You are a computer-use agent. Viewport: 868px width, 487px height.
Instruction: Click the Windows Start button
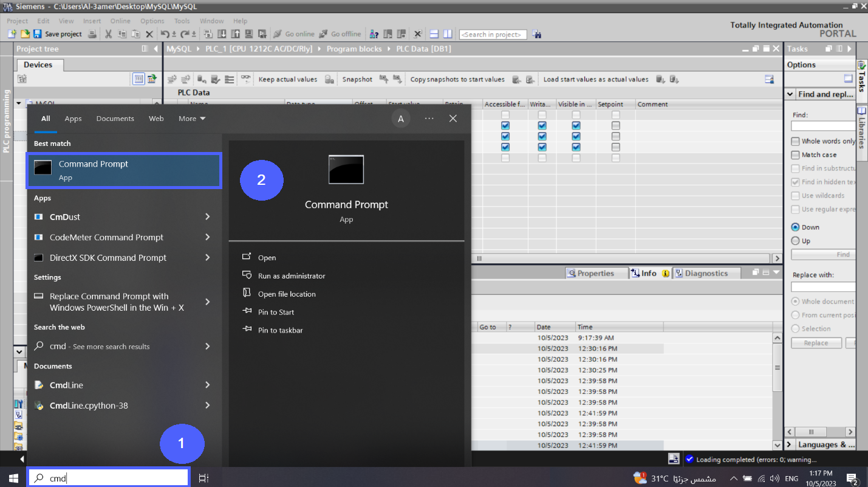tap(13, 478)
